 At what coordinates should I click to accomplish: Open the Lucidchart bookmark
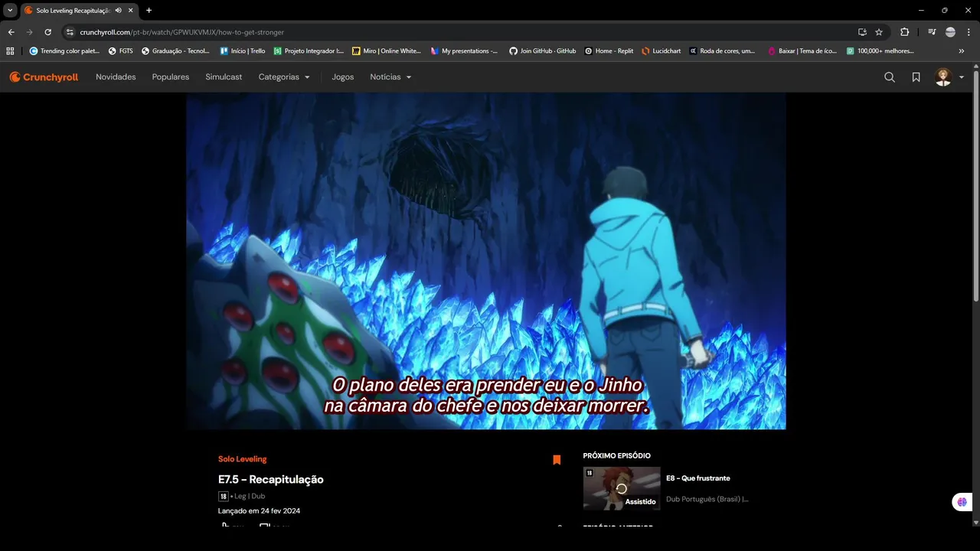661,51
